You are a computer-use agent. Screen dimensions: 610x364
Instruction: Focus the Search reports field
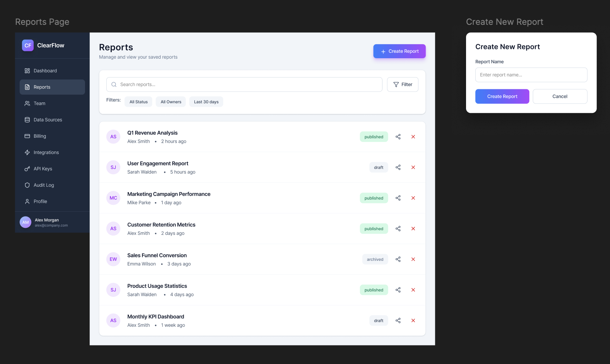[244, 84]
